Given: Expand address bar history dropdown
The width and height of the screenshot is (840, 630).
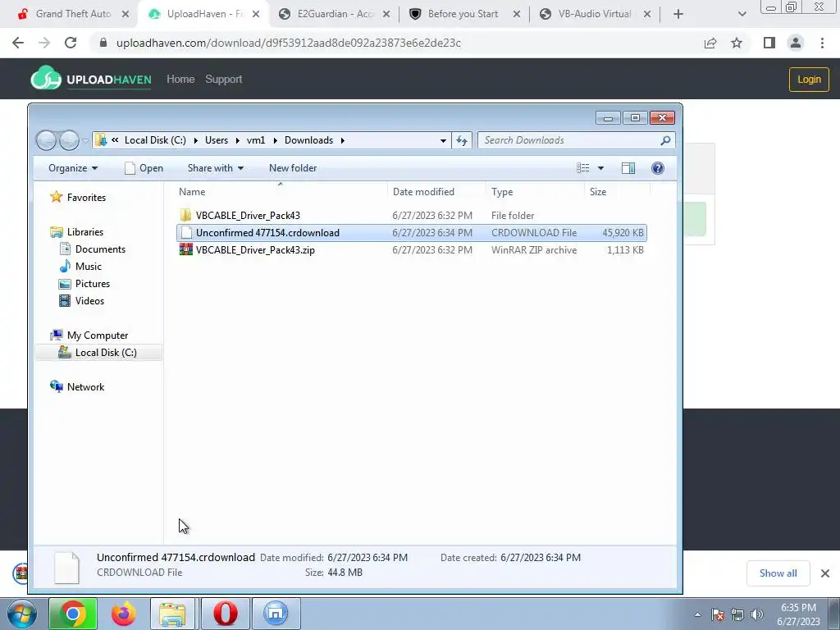Looking at the screenshot, I should tap(443, 140).
